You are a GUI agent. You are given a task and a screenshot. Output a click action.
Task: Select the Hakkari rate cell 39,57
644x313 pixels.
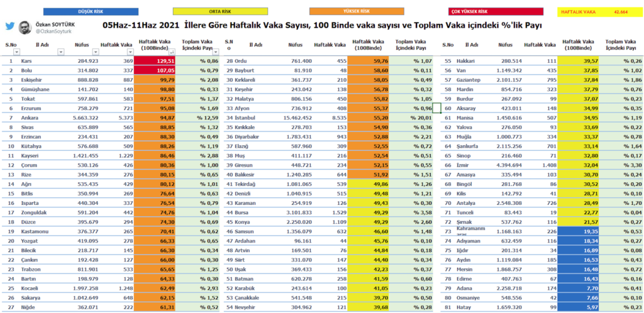click(x=578, y=61)
